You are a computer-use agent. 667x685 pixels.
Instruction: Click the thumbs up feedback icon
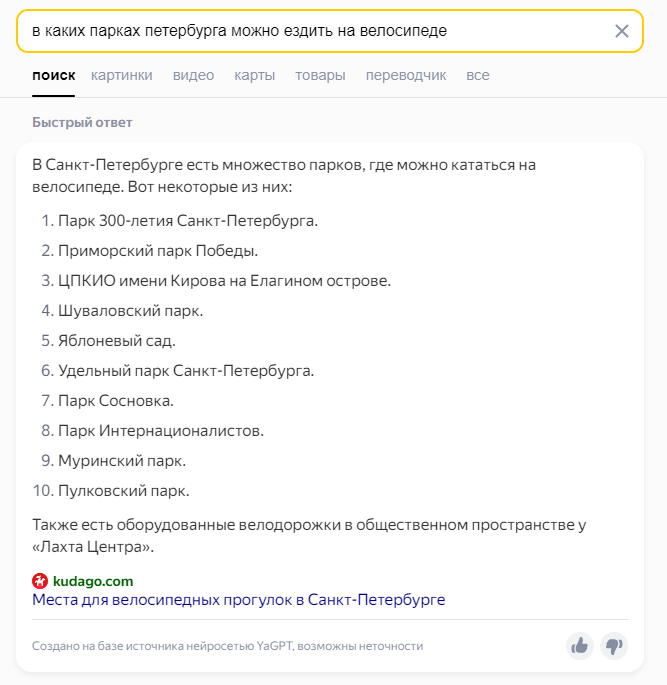coord(580,645)
